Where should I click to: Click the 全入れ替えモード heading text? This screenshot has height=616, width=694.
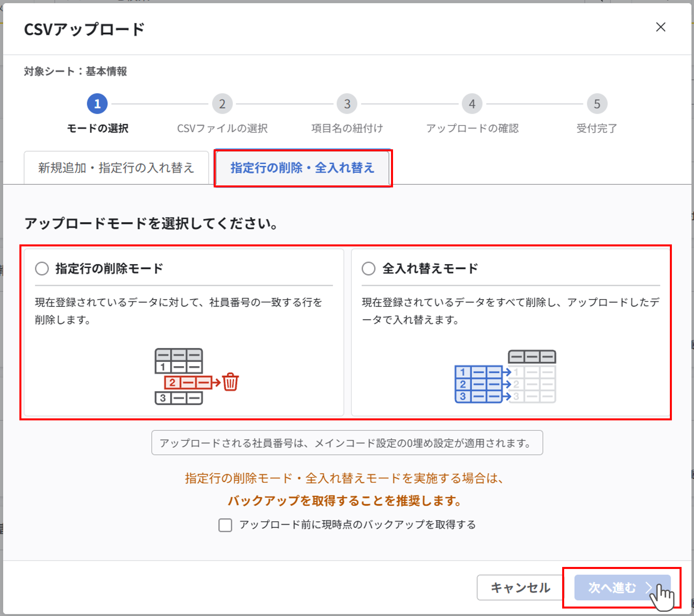click(430, 268)
